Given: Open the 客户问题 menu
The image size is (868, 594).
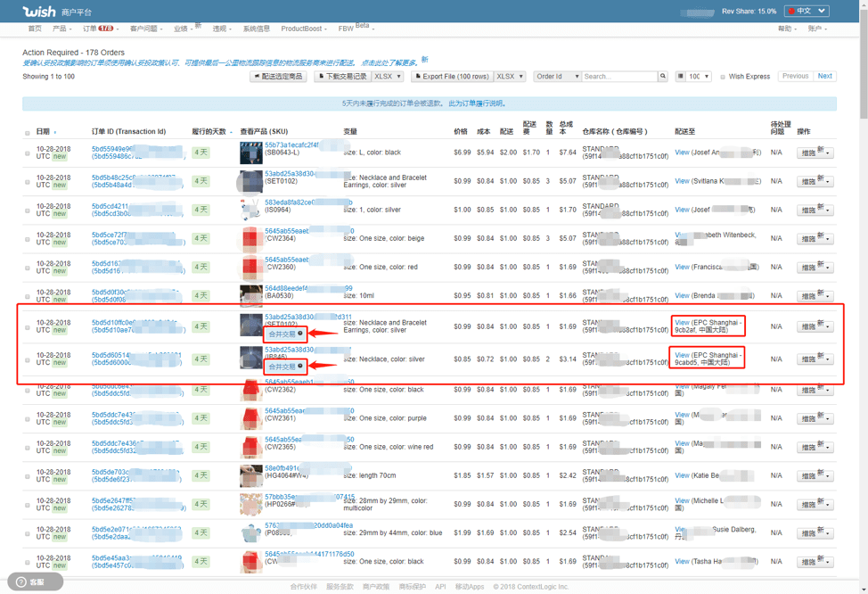Looking at the screenshot, I should (146, 29).
